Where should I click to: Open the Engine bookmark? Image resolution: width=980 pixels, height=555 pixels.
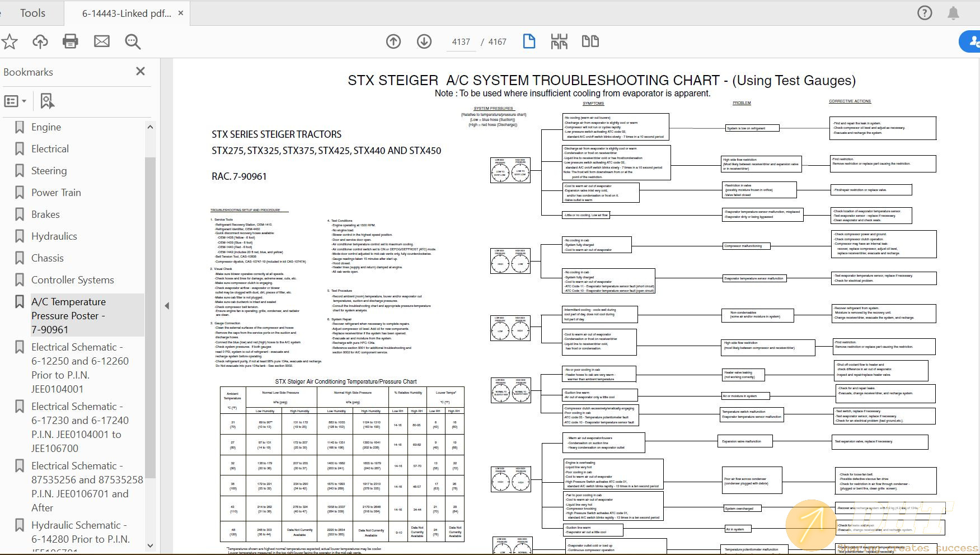[x=46, y=127]
